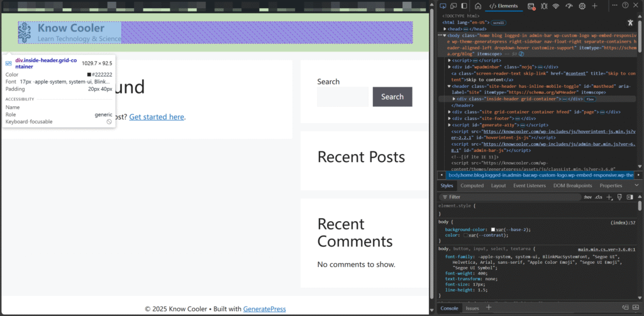The width and height of the screenshot is (644, 316).
Task: Follow the Get started here link
Action: point(157,117)
